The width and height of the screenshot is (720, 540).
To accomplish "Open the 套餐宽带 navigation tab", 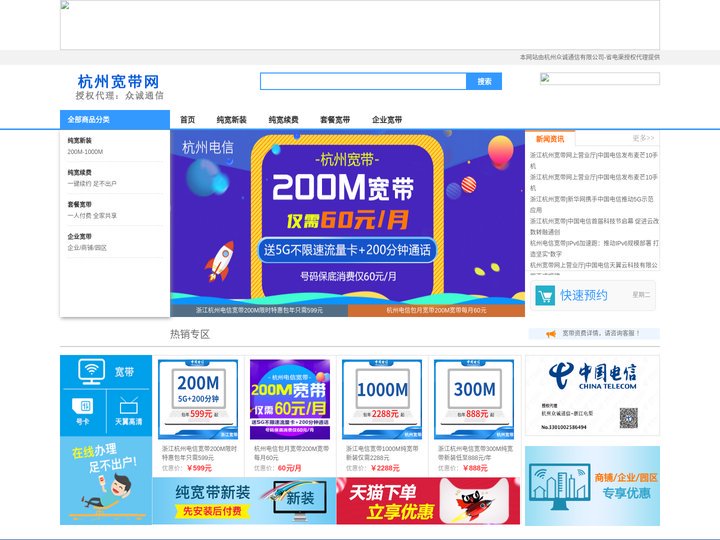I will 335,120.
